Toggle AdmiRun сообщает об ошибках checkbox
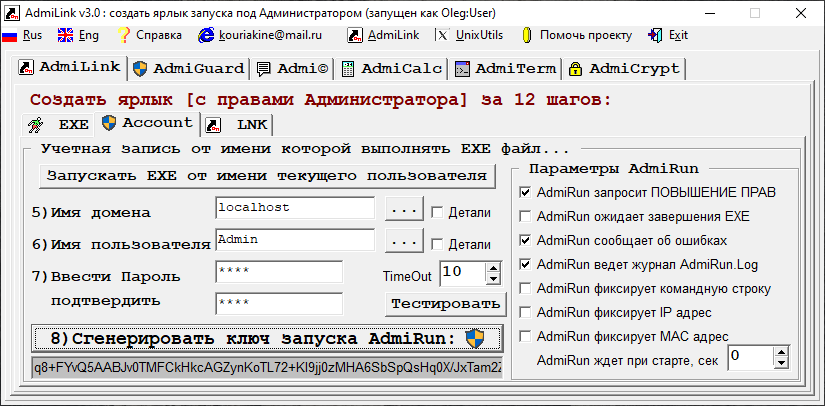Screen dimensions: 825x406 coord(525,241)
